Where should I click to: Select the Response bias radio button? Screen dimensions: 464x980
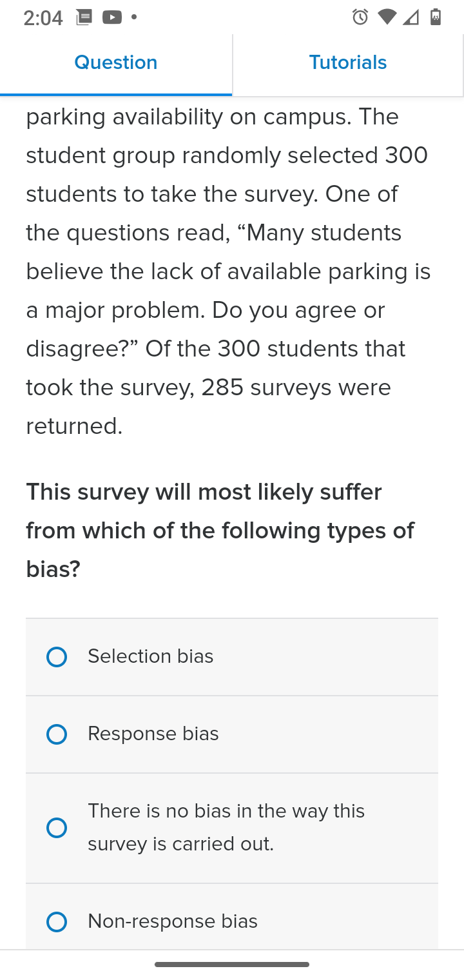57,734
